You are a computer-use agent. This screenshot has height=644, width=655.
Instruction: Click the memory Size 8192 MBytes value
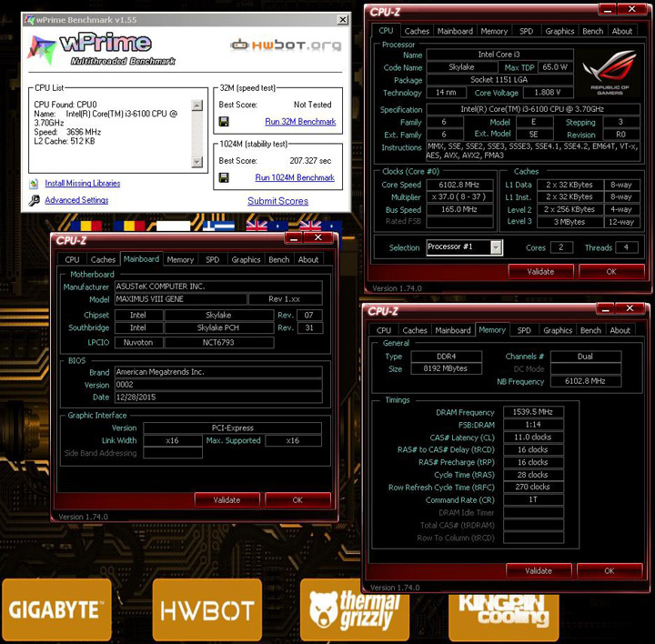click(446, 368)
